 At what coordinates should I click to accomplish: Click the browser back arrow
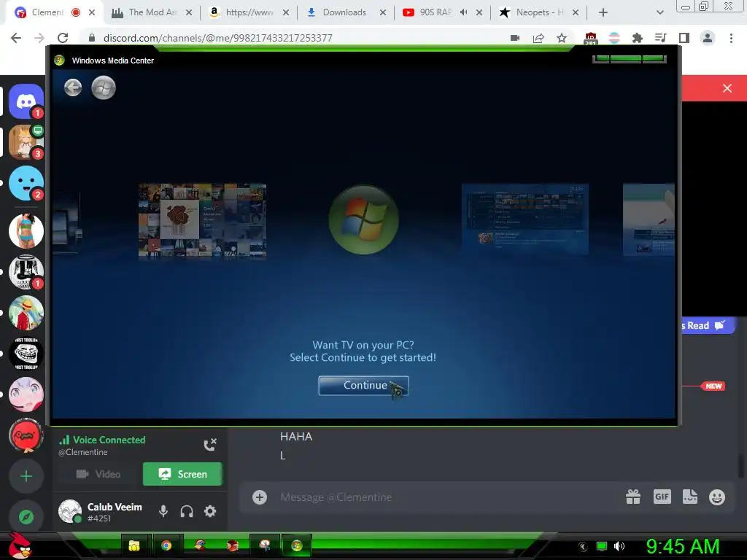(x=16, y=38)
